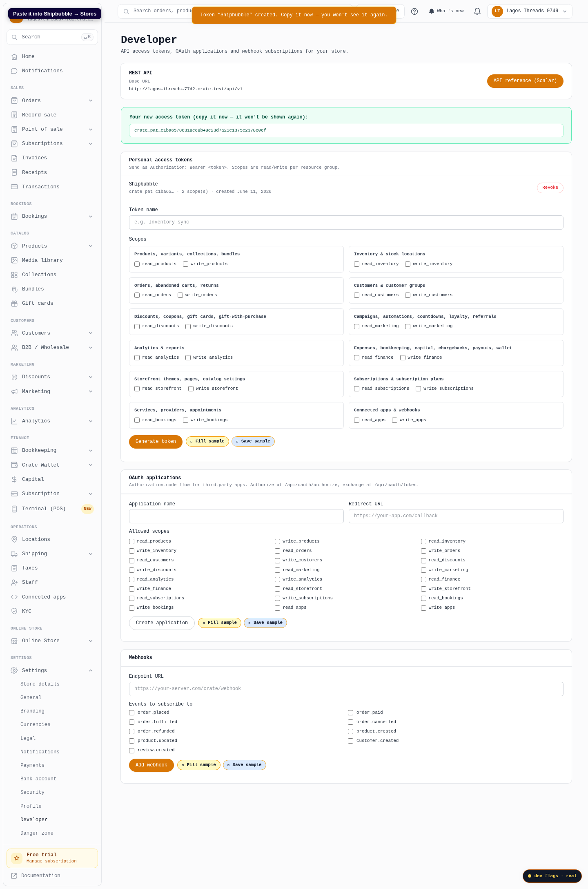
Task: Click the Receipts icon
Action: click(x=14, y=172)
